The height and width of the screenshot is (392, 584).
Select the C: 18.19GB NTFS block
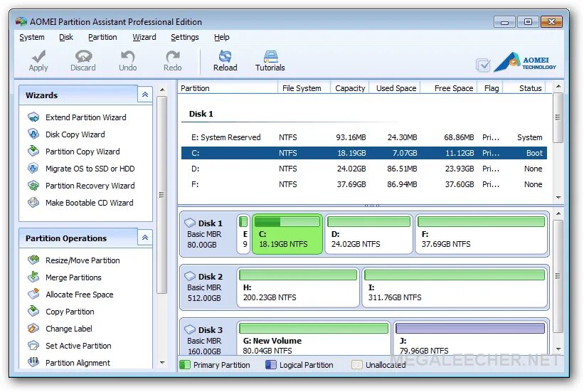pyautogui.click(x=287, y=234)
